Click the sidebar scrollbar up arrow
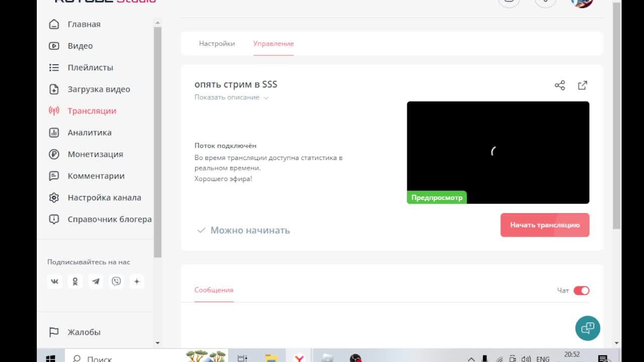 tap(157, 23)
